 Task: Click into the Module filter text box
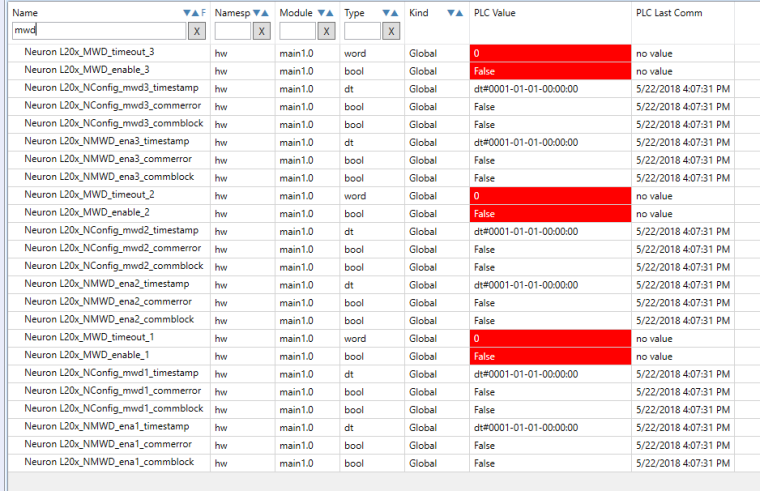[x=297, y=31]
